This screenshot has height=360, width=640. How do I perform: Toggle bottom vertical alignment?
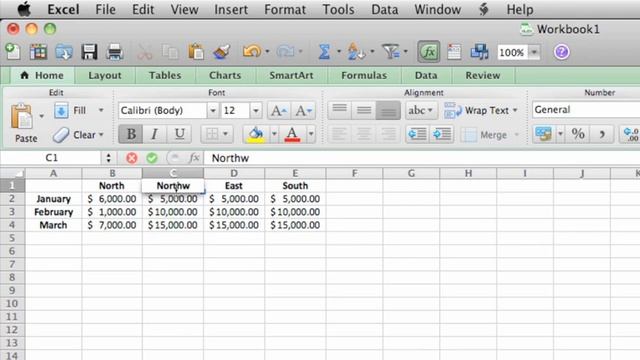[388, 111]
